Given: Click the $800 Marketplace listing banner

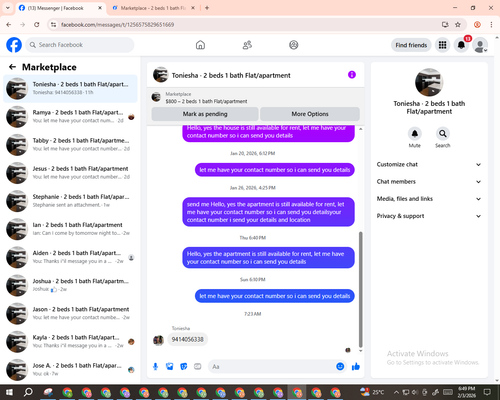Looking at the screenshot, I should (x=256, y=97).
